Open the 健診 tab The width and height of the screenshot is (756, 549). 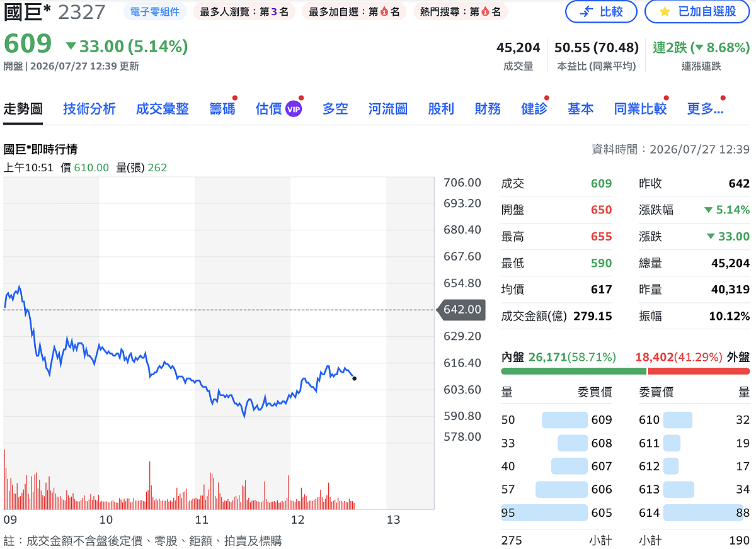tap(534, 108)
